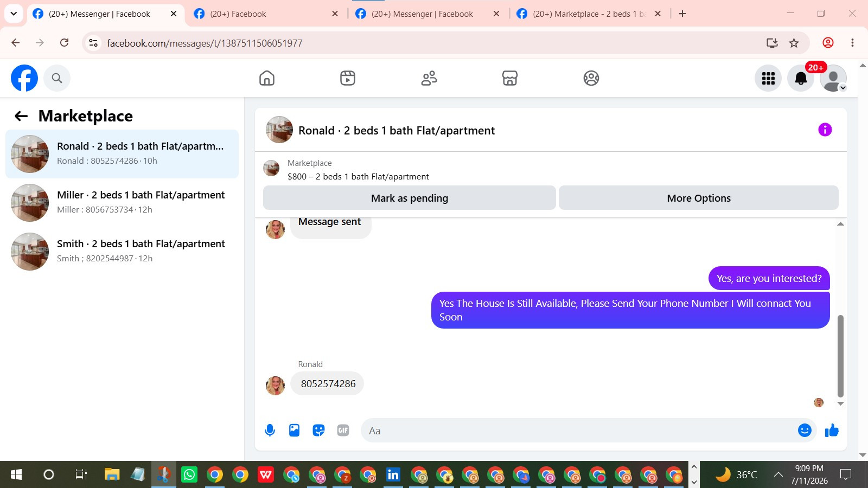The width and height of the screenshot is (868, 488).
Task: Start a voice clip with microphone icon
Action: [x=270, y=431]
